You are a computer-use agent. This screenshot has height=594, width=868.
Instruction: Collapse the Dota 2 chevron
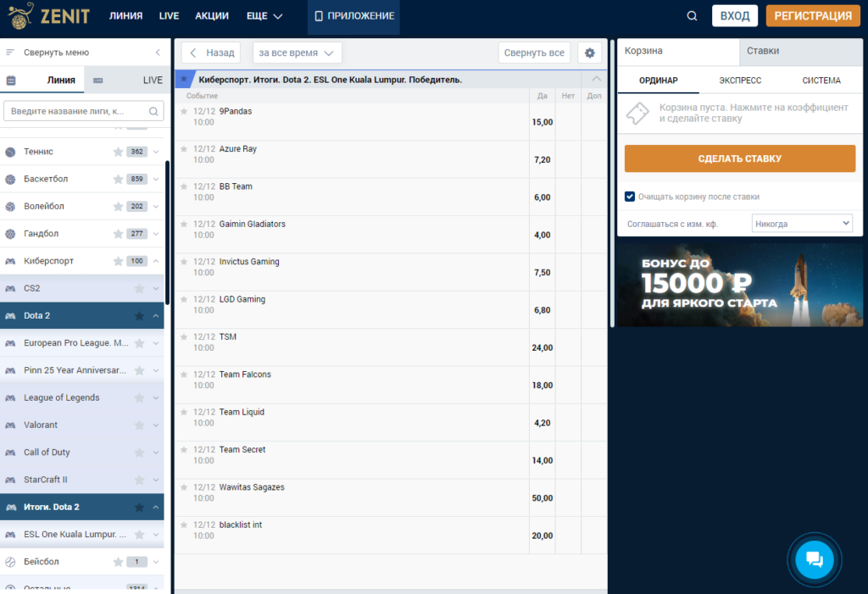[156, 315]
